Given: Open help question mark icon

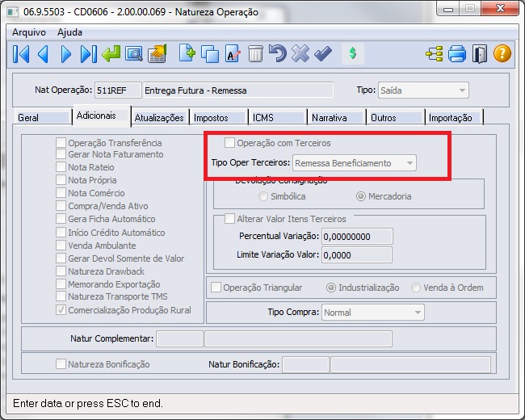Looking at the screenshot, I should pyautogui.click(x=502, y=53).
